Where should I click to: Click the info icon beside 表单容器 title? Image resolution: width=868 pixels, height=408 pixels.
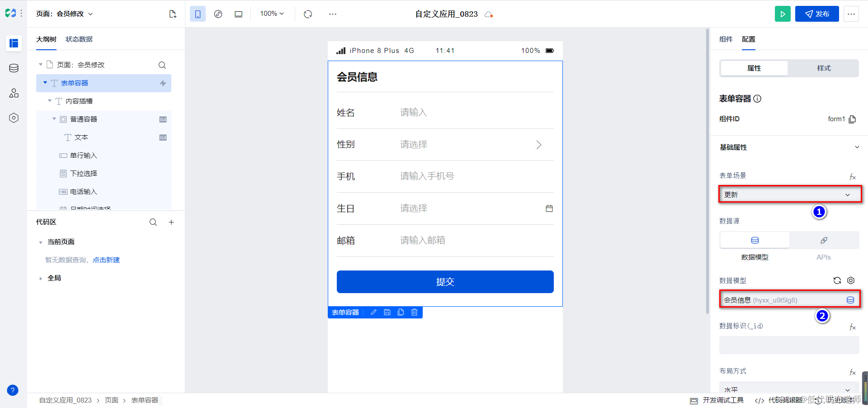click(758, 99)
